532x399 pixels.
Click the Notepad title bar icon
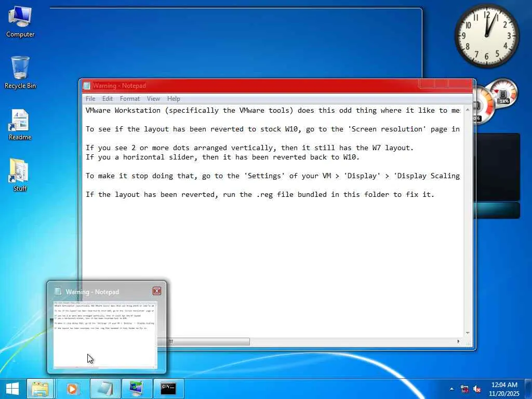[x=87, y=86]
